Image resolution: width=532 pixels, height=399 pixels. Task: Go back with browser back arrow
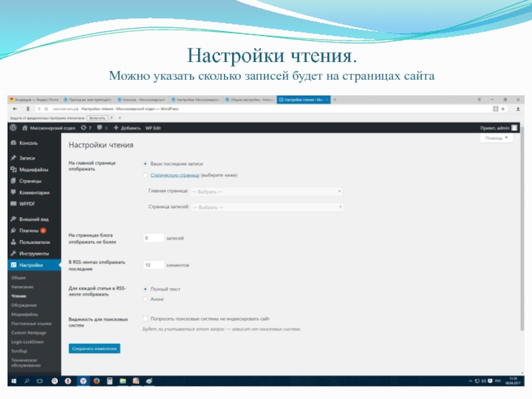click(15, 109)
